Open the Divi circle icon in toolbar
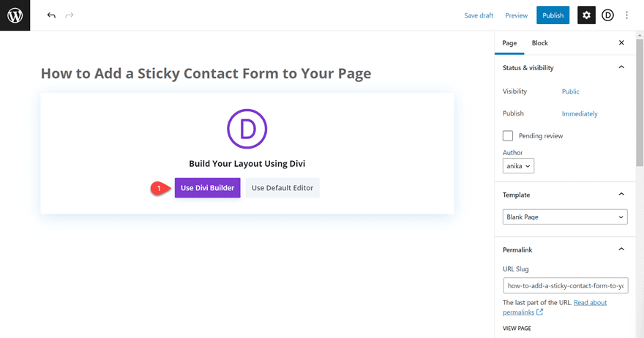The width and height of the screenshot is (644, 338). [607, 15]
